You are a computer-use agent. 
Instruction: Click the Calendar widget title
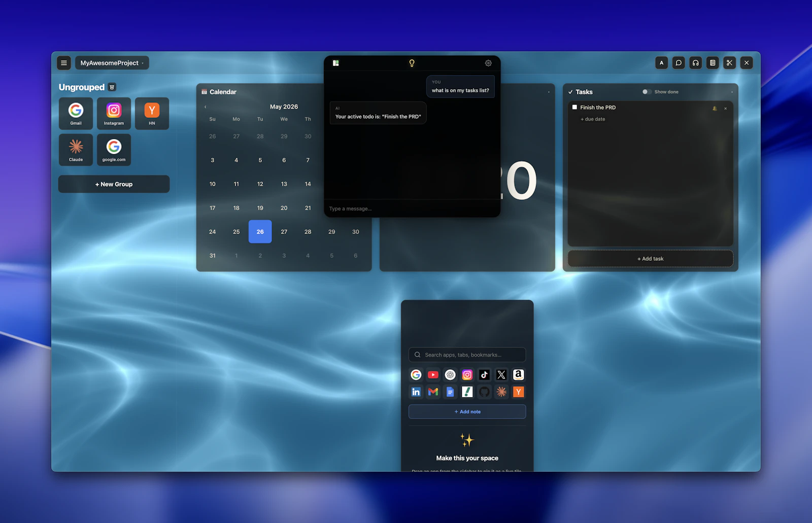click(x=223, y=92)
